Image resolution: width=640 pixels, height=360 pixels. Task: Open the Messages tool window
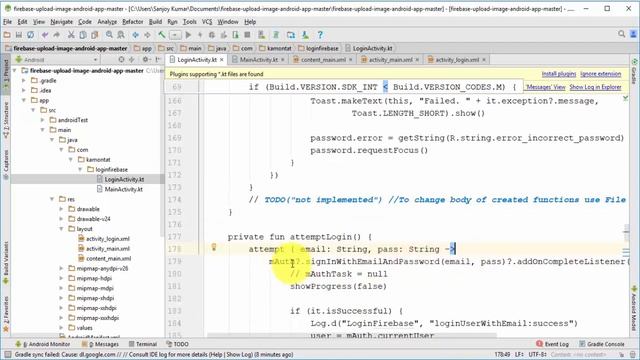(x=100, y=344)
